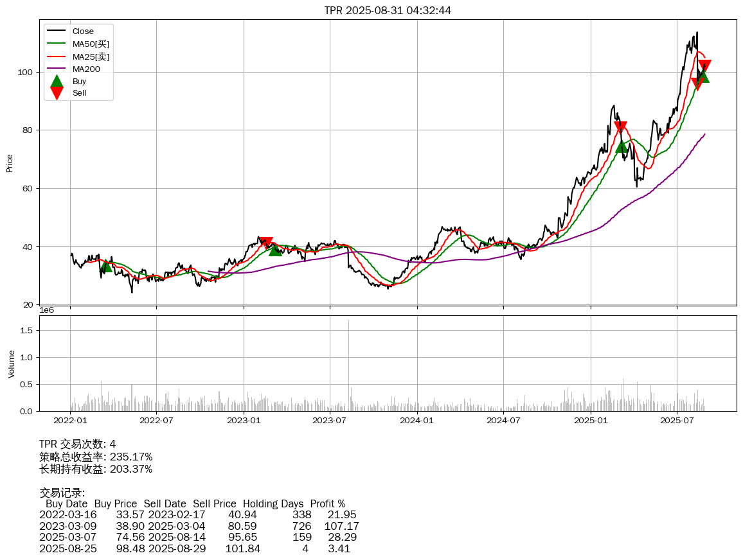
Task: Click the March 2025 green buy marker
Action: click(x=622, y=146)
